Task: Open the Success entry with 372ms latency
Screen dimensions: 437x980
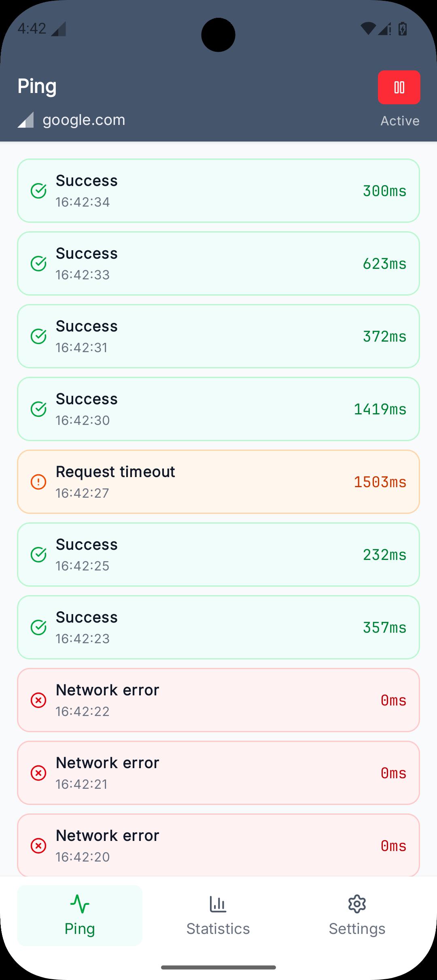Action: (x=218, y=336)
